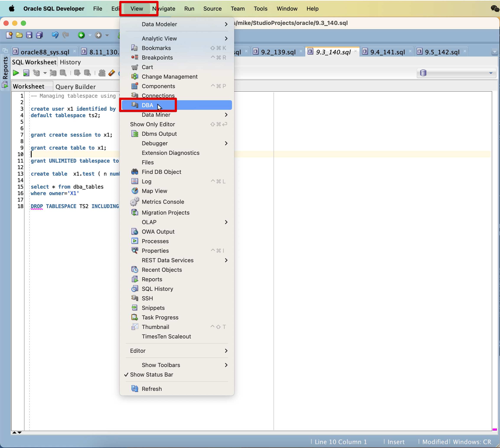The height and width of the screenshot is (448, 500).
Task: Toggle Show Status Bar checkmark item
Action: 151,374
